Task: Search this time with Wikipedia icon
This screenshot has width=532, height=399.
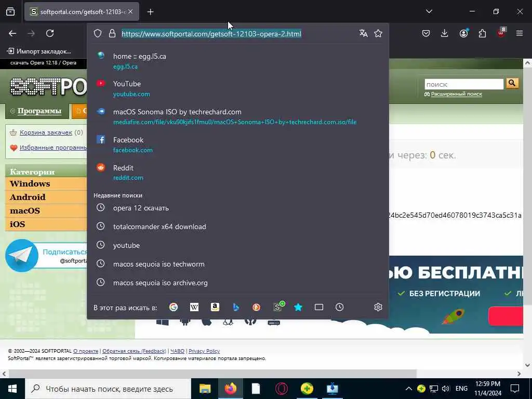Action: pyautogui.click(x=194, y=308)
